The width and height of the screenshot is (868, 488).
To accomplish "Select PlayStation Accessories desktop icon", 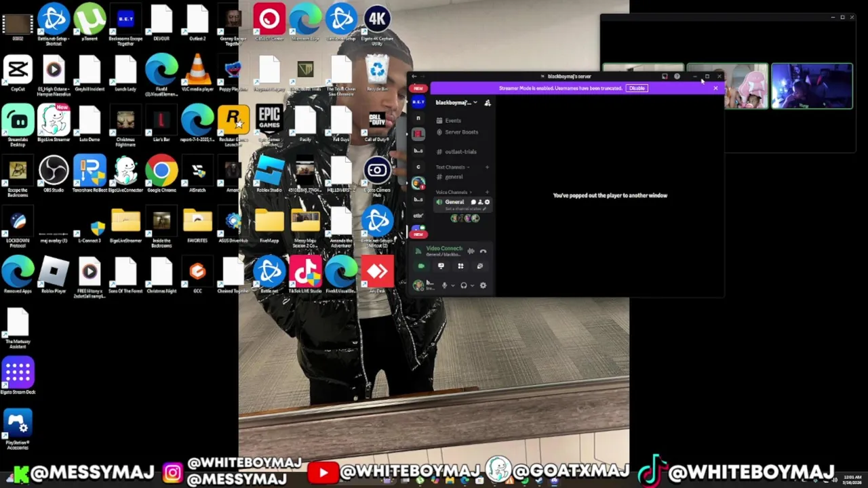I will point(18,430).
